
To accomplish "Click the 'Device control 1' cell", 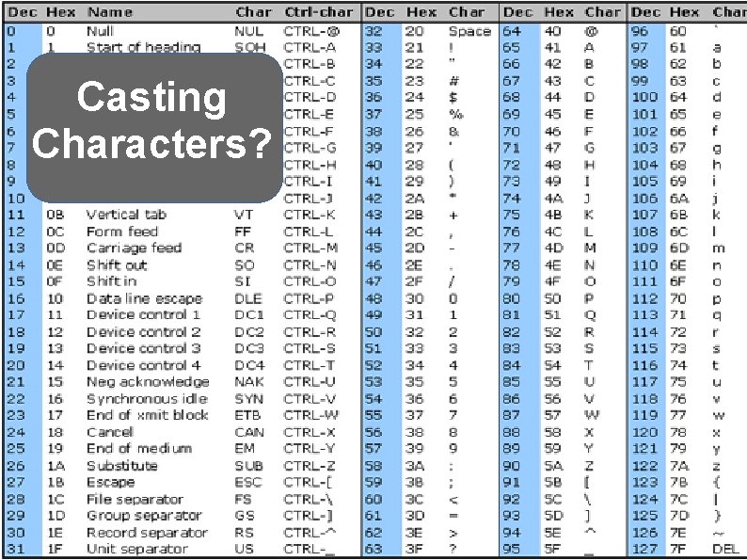I will pyautogui.click(x=143, y=315).
